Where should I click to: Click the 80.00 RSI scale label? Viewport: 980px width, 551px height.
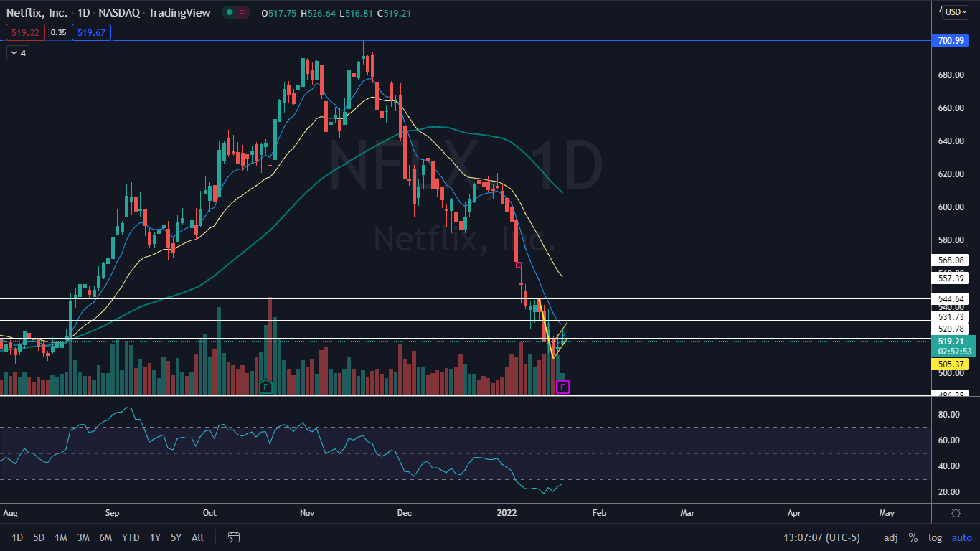click(949, 415)
